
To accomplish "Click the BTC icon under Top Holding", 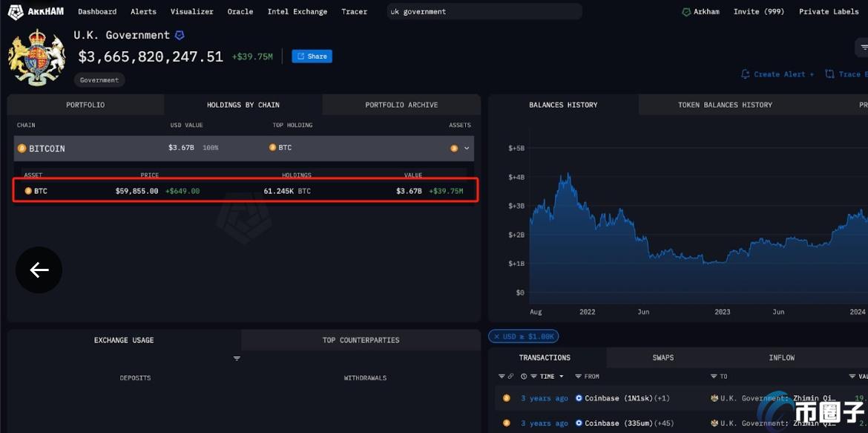I will pyautogui.click(x=272, y=148).
